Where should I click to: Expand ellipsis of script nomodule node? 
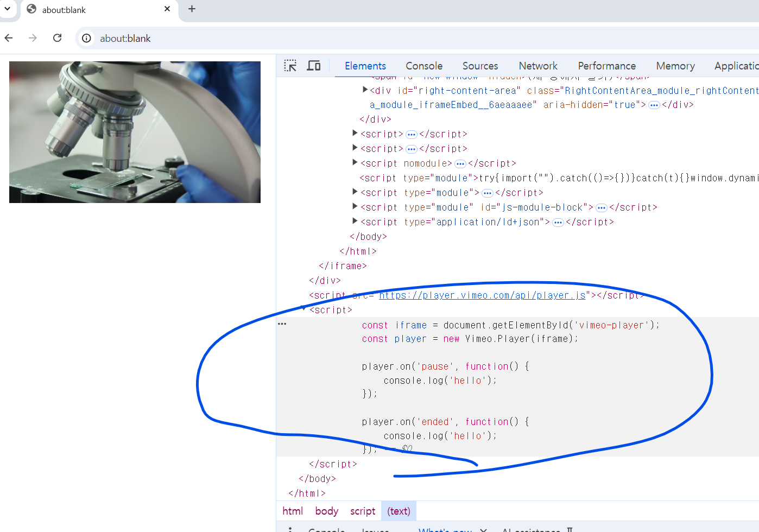pyautogui.click(x=460, y=163)
